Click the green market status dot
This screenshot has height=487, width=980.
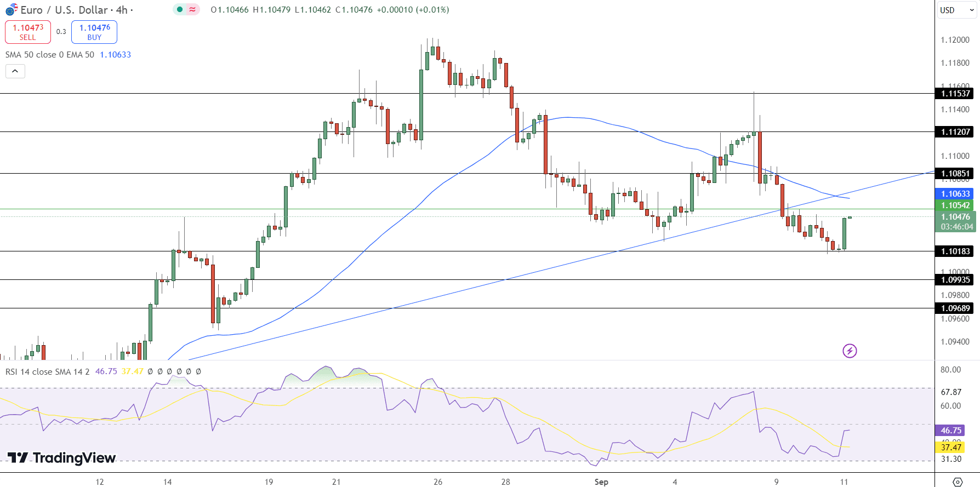tap(180, 9)
